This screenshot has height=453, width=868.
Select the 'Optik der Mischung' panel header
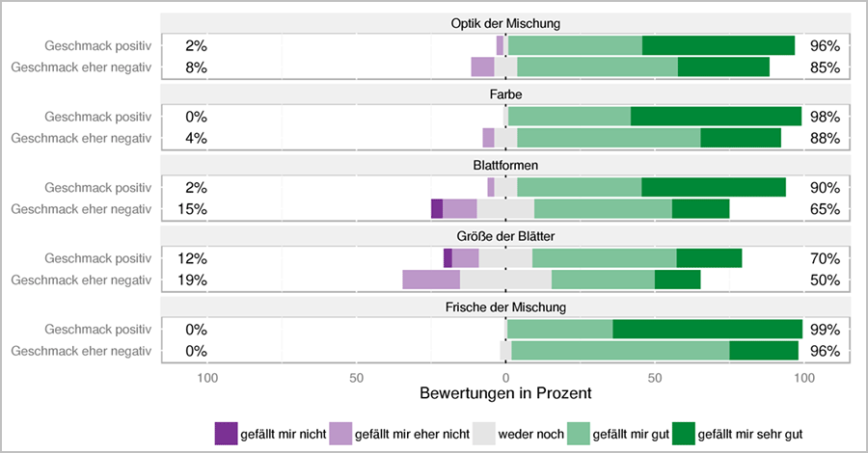(505, 23)
